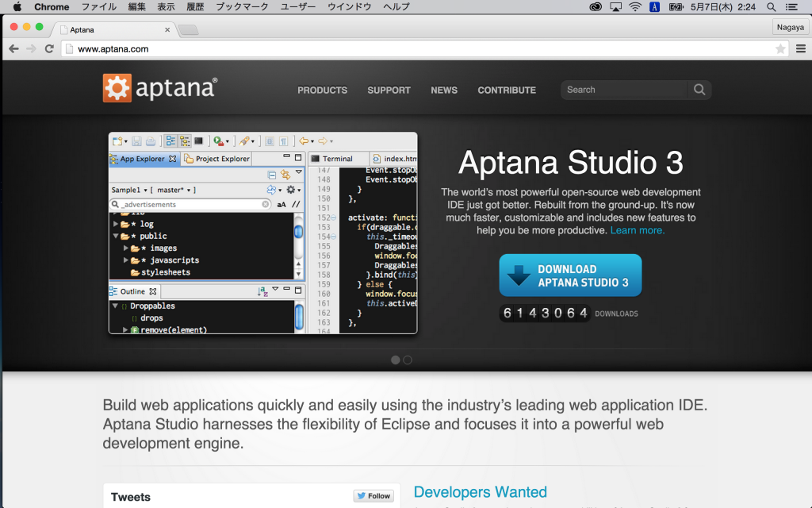This screenshot has height=508, width=812.
Task: Open Chrome's hamburger settings menu
Action: 801,48
